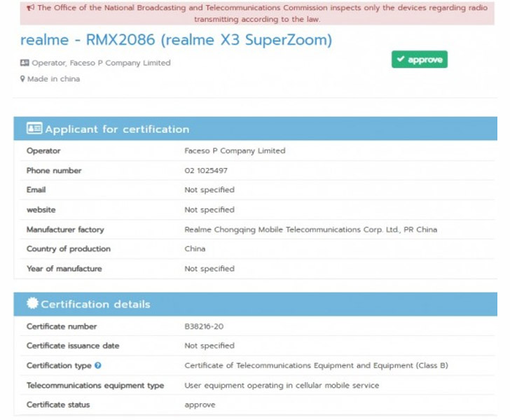Image resolution: width=510 pixels, height=420 pixels.
Task: Select 'User equipment operating in cellular mobile service'
Action: (x=282, y=385)
